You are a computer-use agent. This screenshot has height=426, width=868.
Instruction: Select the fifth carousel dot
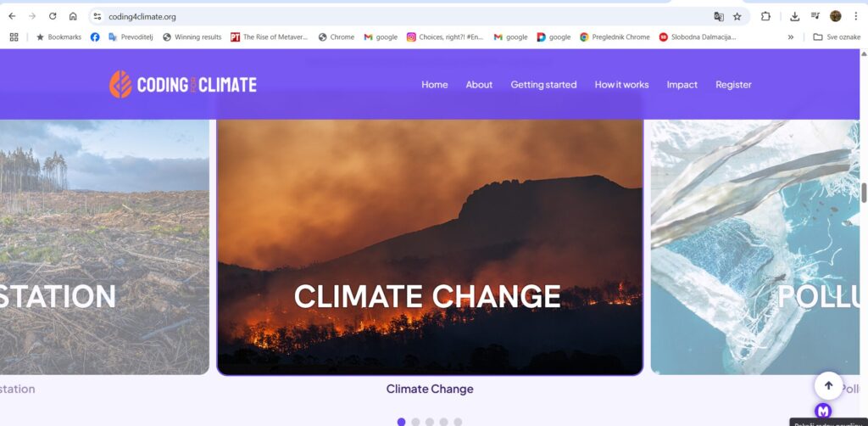[458, 422]
